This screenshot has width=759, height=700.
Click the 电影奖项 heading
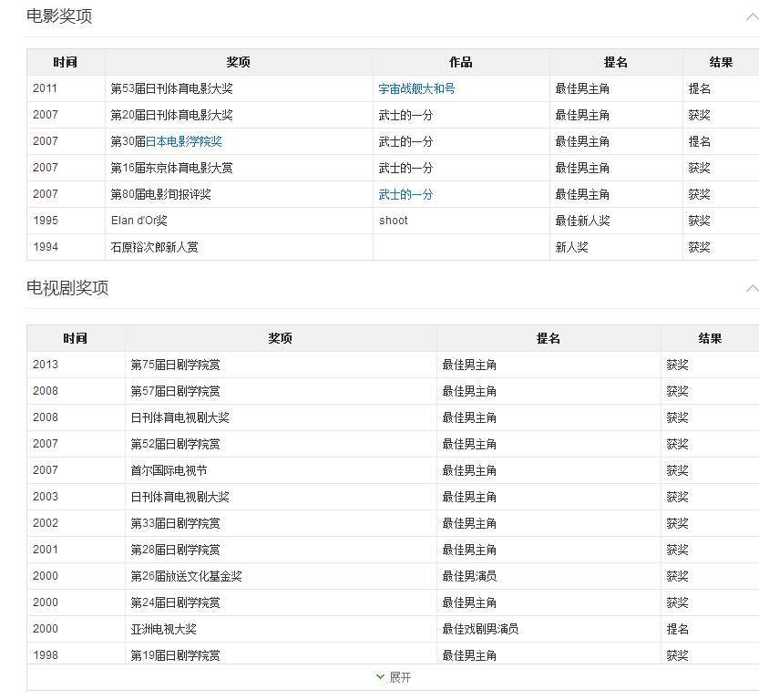click(x=59, y=16)
